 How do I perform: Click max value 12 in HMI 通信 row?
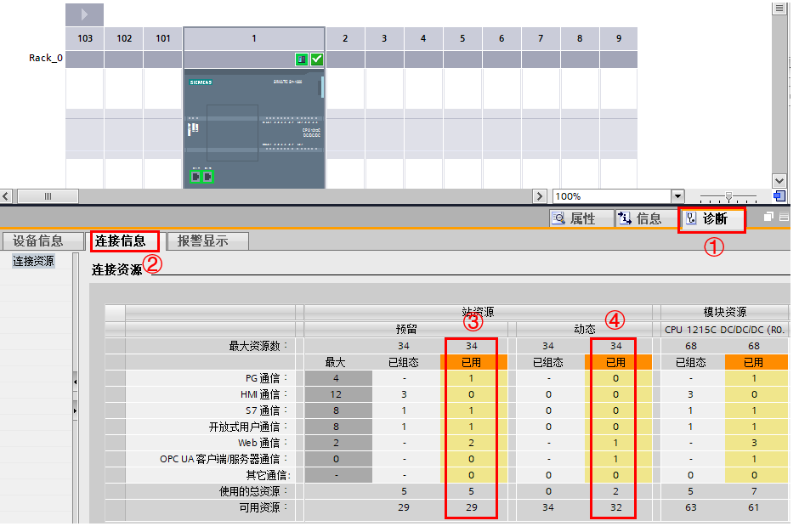point(336,394)
